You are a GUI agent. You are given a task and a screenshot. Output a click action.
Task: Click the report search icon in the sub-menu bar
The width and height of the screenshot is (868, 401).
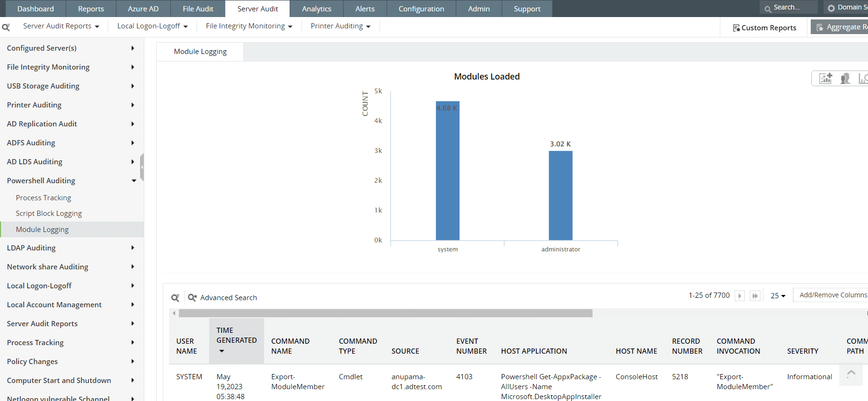tap(6, 27)
